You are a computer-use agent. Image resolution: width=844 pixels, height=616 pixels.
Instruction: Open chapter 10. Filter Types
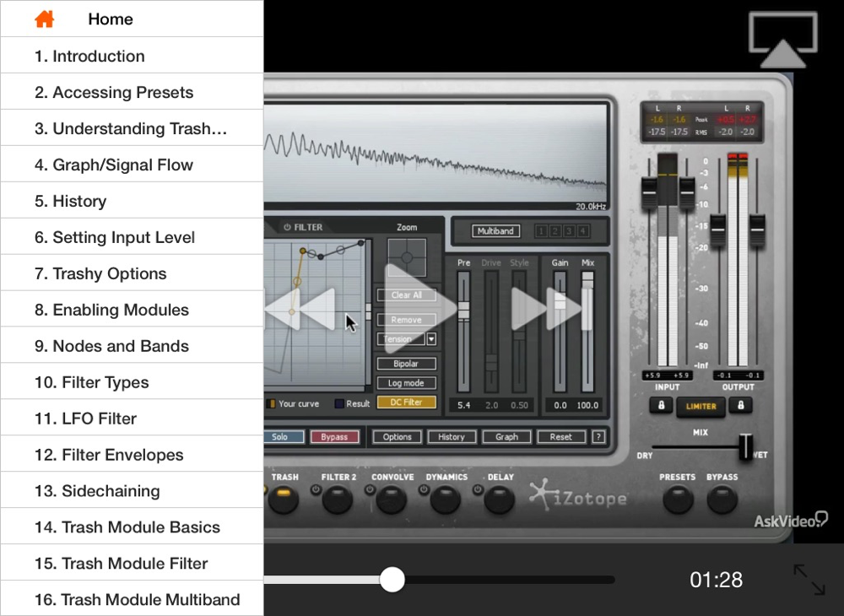(132, 381)
